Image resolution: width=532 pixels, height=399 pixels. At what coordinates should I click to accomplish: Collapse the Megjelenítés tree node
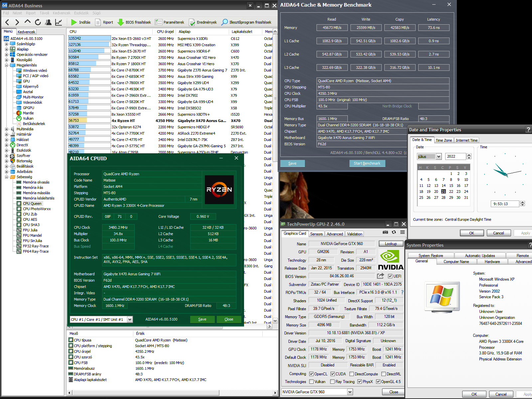[x=6, y=65]
